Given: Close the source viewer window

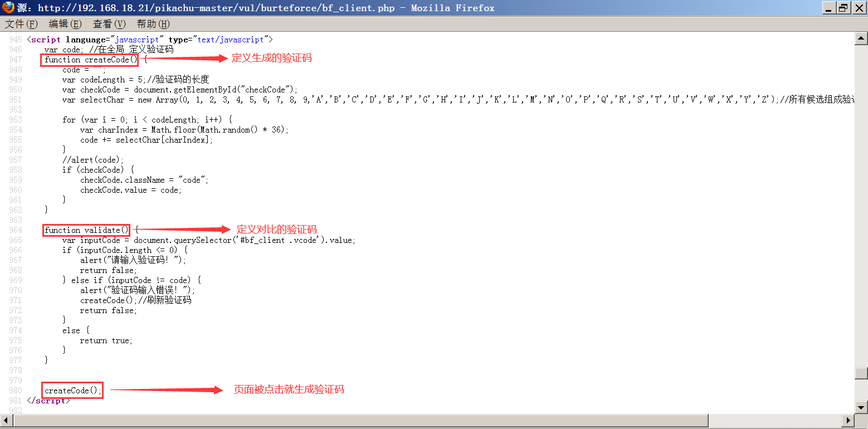Looking at the screenshot, I should [x=859, y=8].
